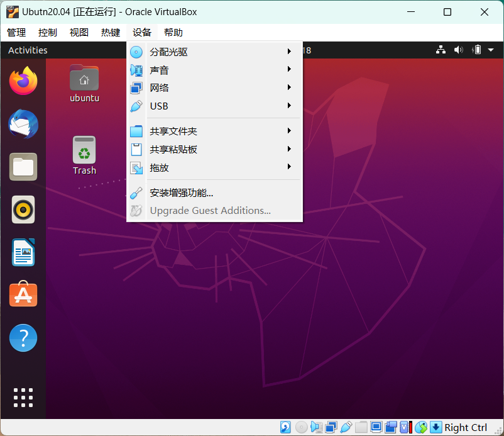Expand the 共享文件夹 submenu

(x=289, y=131)
